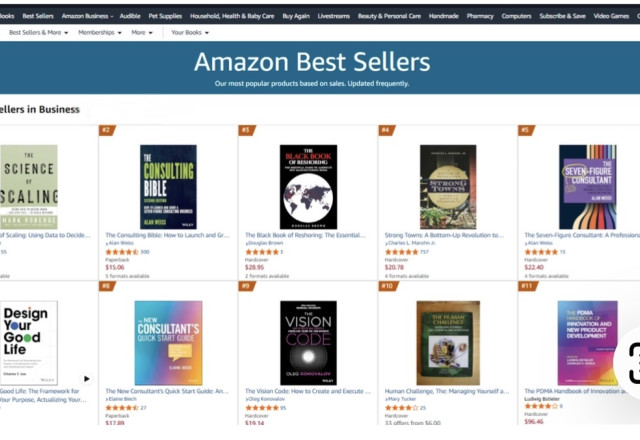The width and height of the screenshot is (640, 440).
Task: Click author link Alan Weiss under The Consulting Bible
Action: click(x=120, y=243)
